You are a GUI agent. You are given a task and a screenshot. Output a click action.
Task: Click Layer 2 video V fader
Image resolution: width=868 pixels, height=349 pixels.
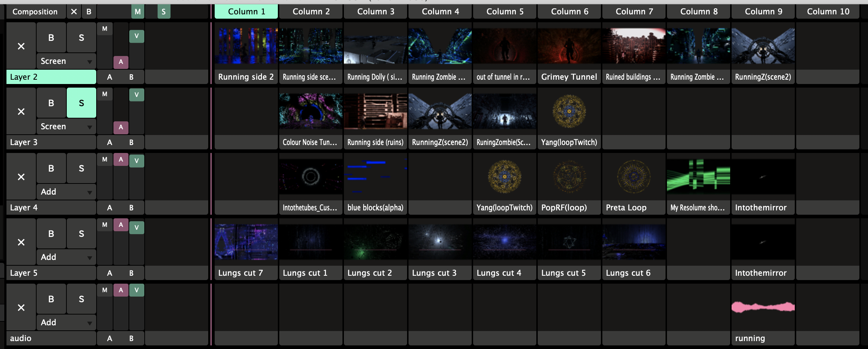[x=136, y=36]
